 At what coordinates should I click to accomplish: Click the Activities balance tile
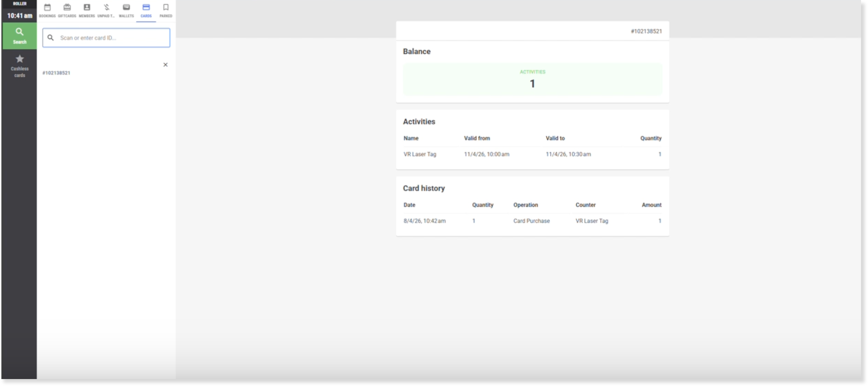point(532,79)
